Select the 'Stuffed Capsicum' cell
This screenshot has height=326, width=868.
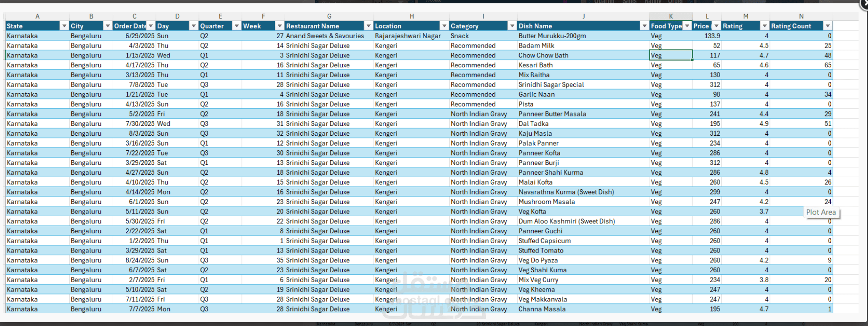583,241
